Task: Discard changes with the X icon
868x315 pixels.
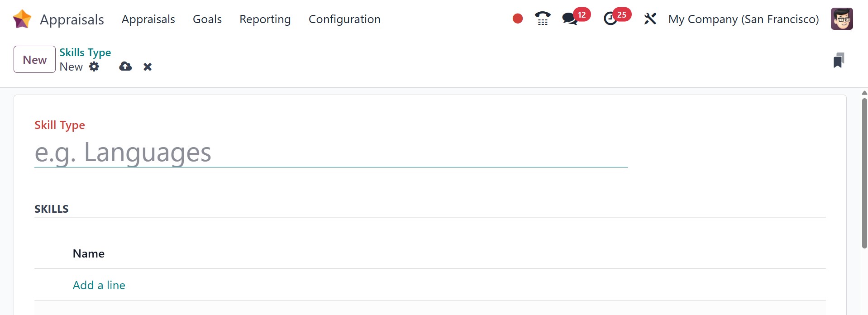Action: coord(148,67)
